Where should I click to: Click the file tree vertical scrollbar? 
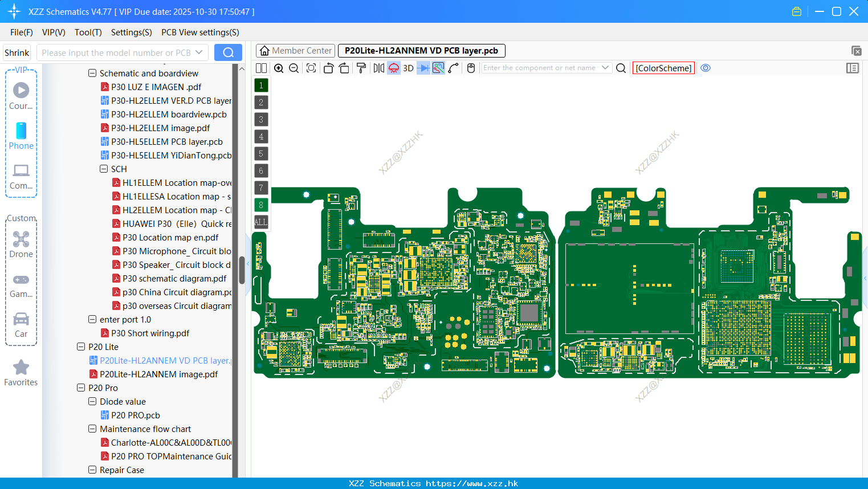pyautogui.click(x=242, y=270)
